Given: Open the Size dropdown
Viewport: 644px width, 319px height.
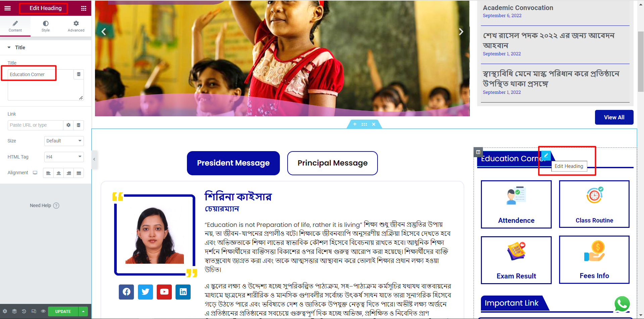Looking at the screenshot, I should click(64, 141).
